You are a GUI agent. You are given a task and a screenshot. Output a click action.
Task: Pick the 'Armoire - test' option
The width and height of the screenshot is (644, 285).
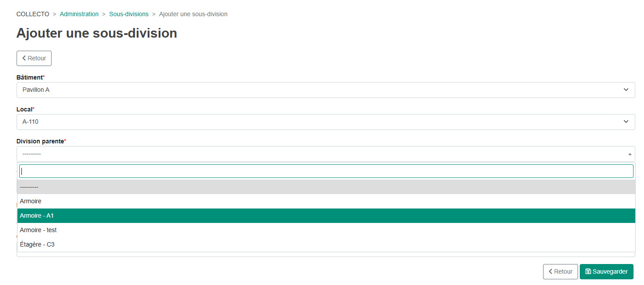(326, 230)
